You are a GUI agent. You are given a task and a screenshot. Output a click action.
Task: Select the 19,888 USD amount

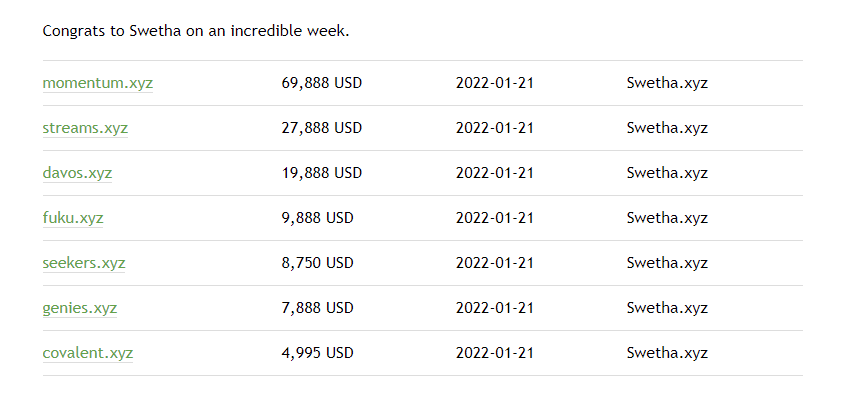pyautogui.click(x=322, y=173)
